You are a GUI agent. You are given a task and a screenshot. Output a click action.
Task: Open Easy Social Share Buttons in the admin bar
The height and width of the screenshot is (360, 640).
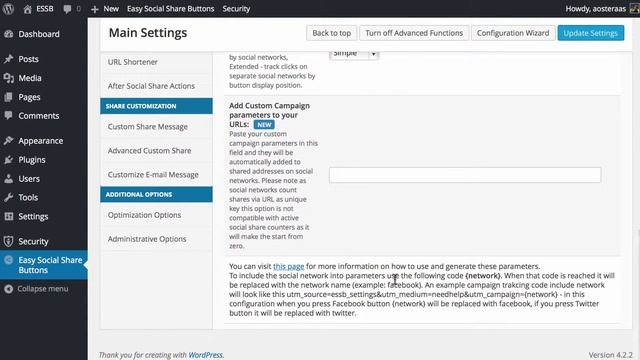170,9
